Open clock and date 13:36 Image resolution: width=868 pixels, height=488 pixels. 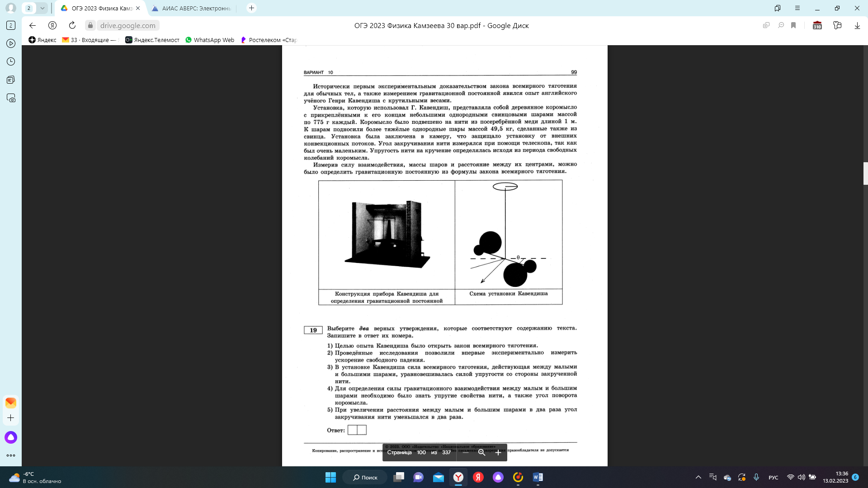835,477
